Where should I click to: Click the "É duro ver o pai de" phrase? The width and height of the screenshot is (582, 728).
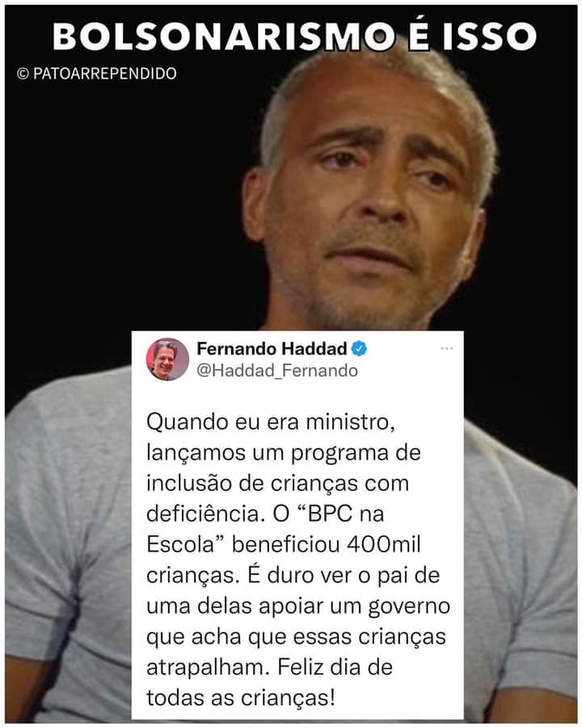pos(344,575)
